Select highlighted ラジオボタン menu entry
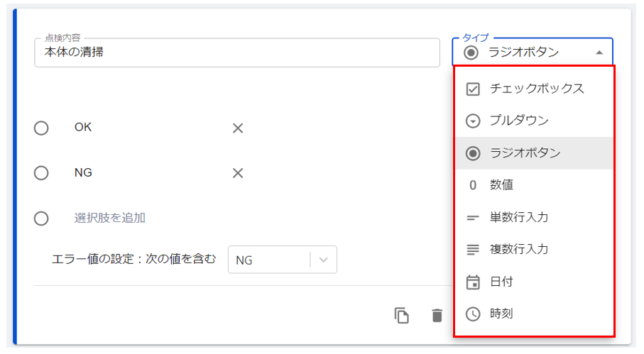 [x=534, y=153]
